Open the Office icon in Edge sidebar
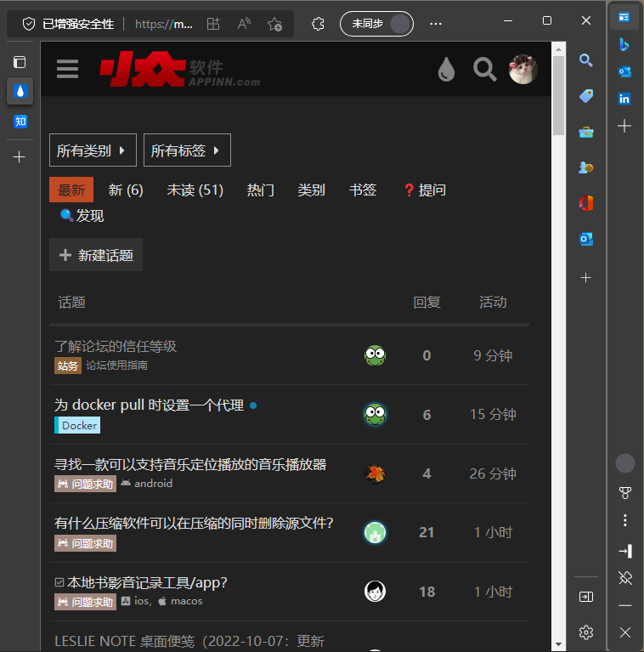644x652 pixels. 585,203
